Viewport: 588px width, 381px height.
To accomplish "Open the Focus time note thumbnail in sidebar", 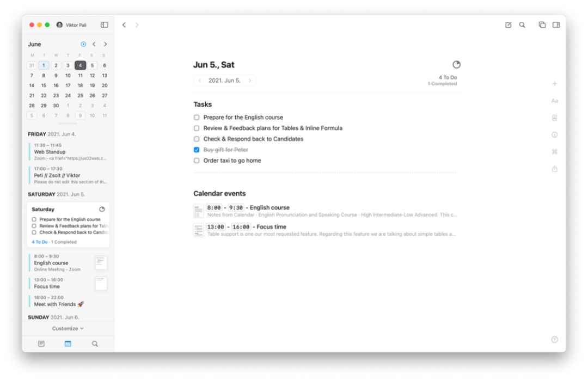I will [101, 283].
